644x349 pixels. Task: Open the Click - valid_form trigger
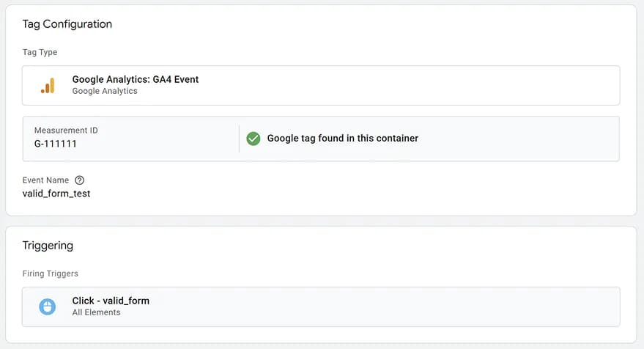(111, 301)
